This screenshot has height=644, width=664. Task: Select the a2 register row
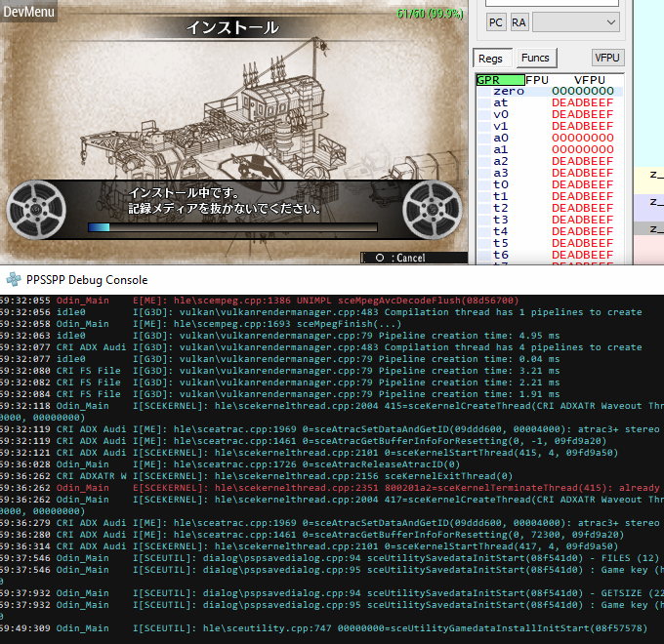pos(550,161)
